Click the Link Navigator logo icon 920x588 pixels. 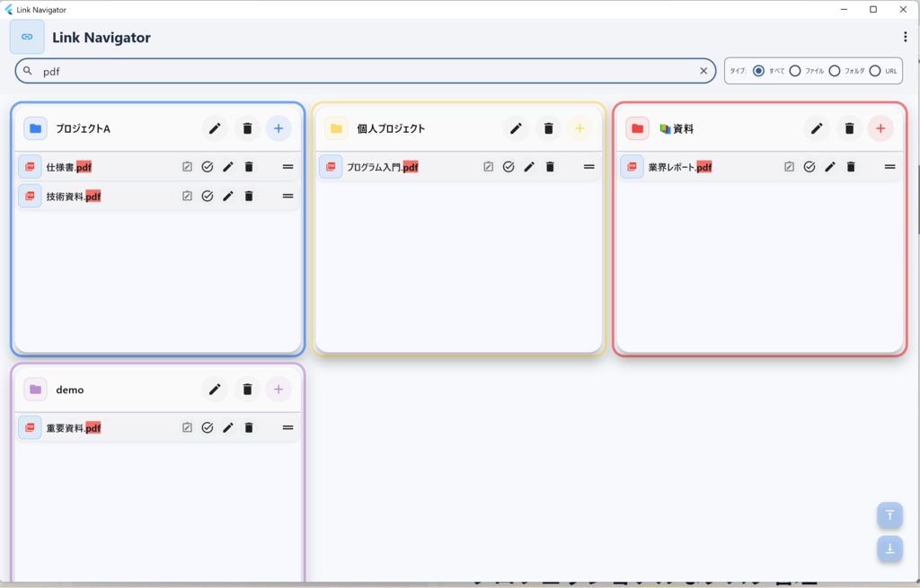(x=28, y=37)
